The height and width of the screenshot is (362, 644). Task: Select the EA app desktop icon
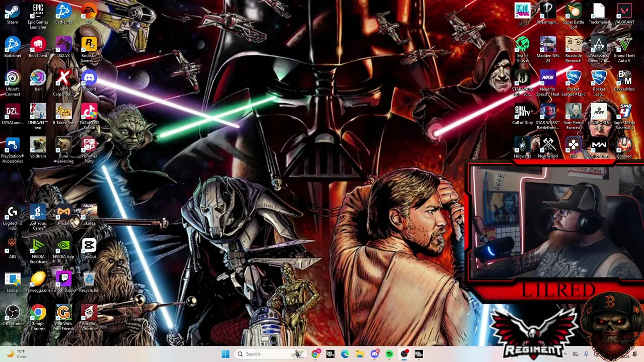[89, 14]
